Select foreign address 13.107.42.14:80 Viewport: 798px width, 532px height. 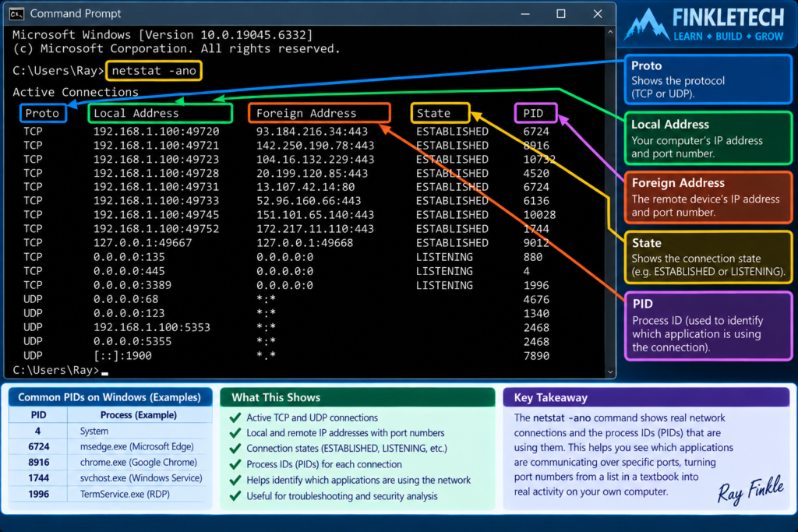305,187
